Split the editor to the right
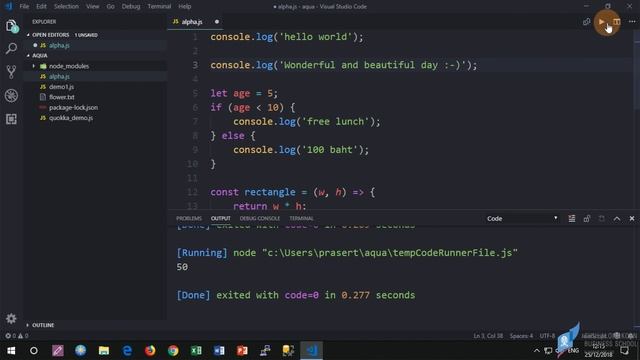640x360 pixels. pos(617,22)
